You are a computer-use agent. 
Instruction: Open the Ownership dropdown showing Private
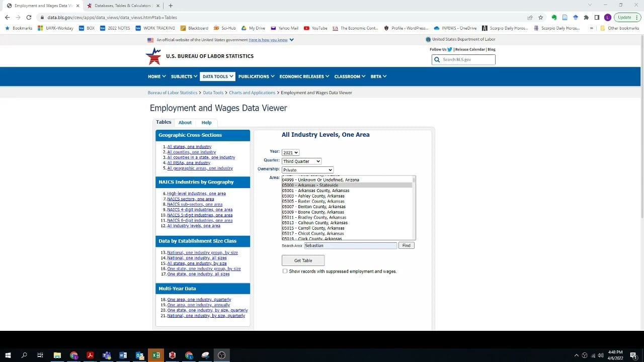(307, 169)
